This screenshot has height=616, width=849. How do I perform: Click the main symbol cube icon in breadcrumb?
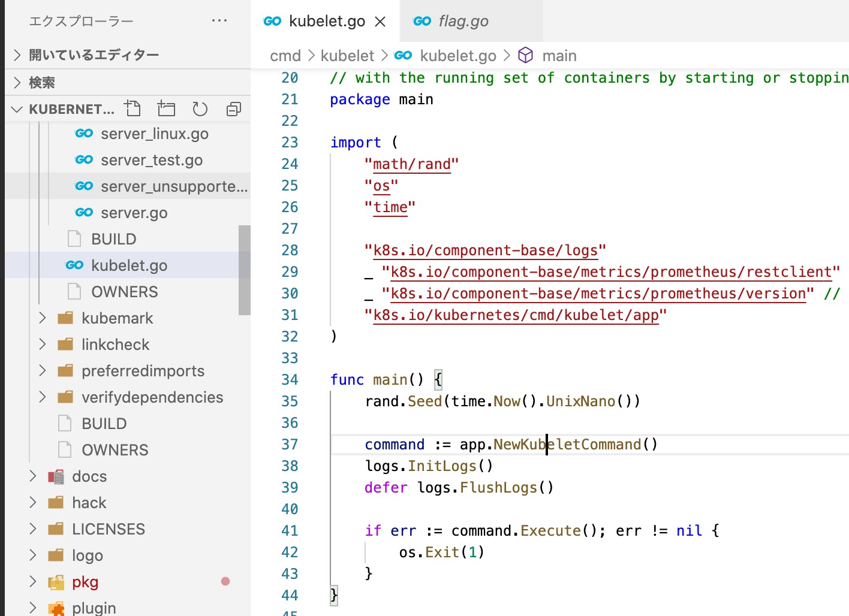(526, 55)
